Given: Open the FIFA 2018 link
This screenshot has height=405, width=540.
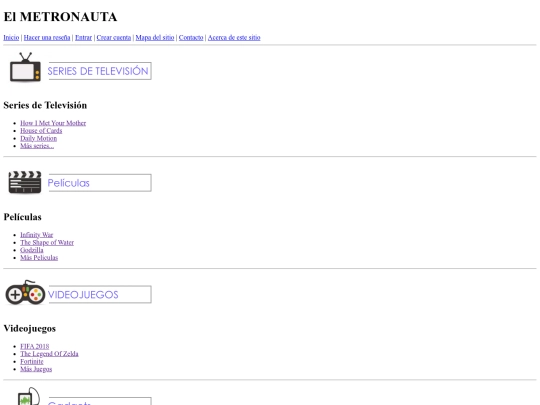Looking at the screenshot, I should click(35, 346).
